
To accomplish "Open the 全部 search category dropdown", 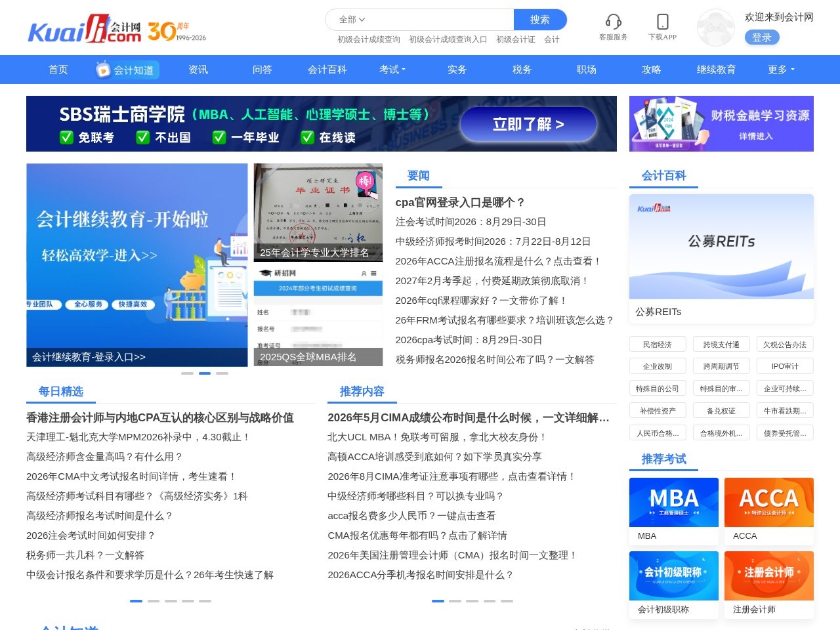I will tap(352, 20).
